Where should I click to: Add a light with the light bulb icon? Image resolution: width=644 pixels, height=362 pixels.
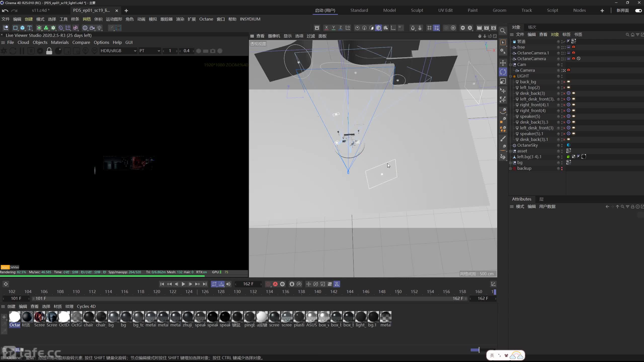(x=99, y=28)
